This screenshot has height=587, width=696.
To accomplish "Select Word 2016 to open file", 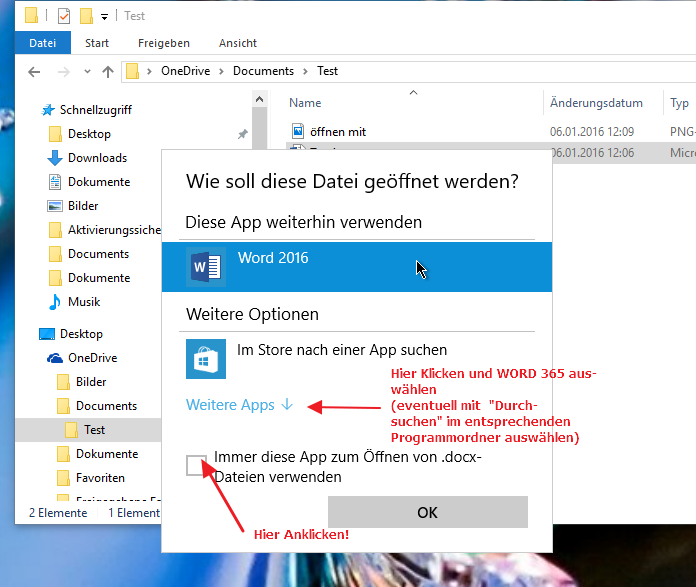I will (x=357, y=267).
